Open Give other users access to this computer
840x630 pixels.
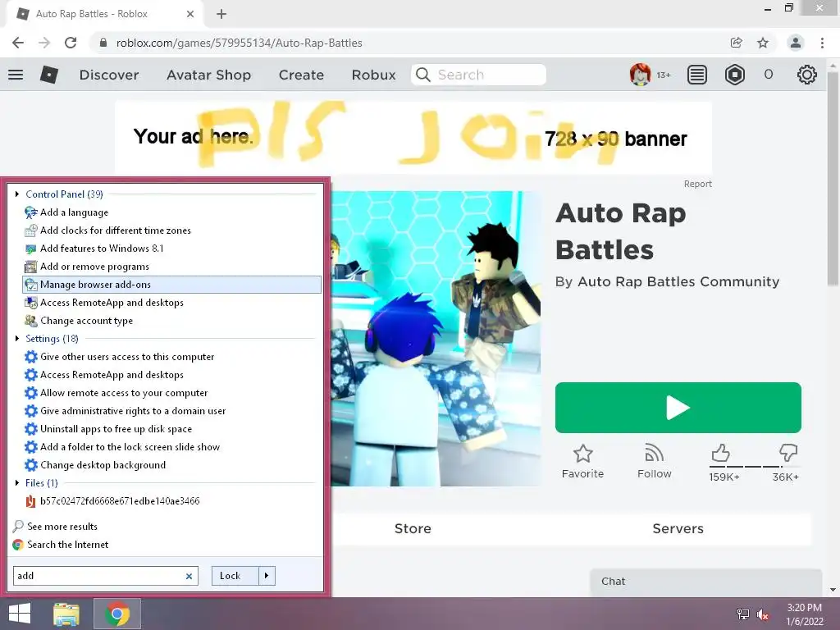pyautogui.click(x=127, y=357)
